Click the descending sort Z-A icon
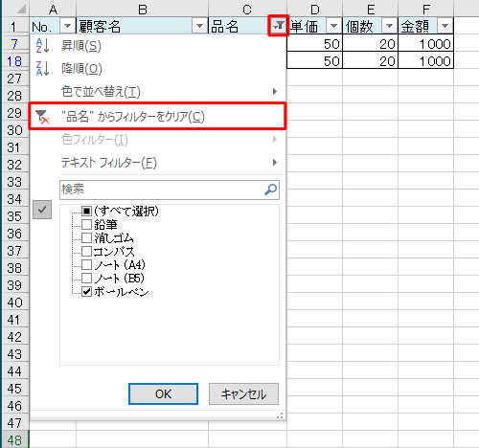The image size is (479, 448). (42, 68)
